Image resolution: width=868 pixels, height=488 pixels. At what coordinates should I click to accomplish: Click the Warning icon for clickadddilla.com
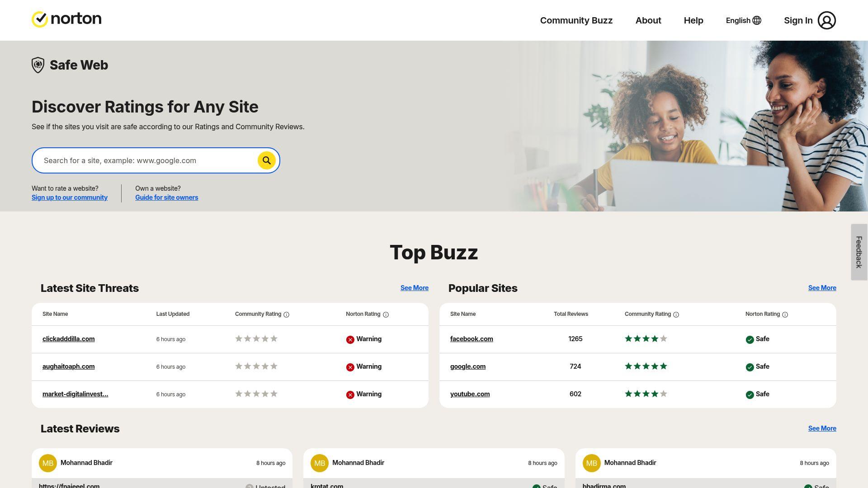click(x=350, y=339)
